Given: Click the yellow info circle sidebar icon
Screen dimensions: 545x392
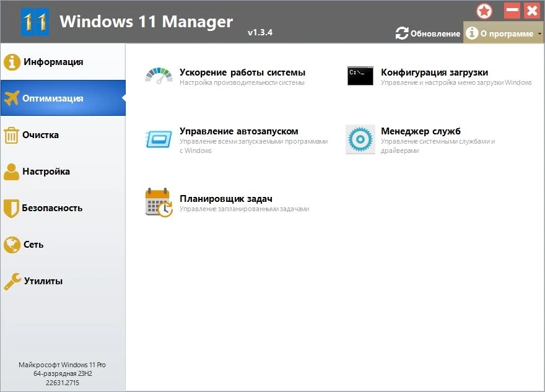Looking at the screenshot, I should coord(12,62).
